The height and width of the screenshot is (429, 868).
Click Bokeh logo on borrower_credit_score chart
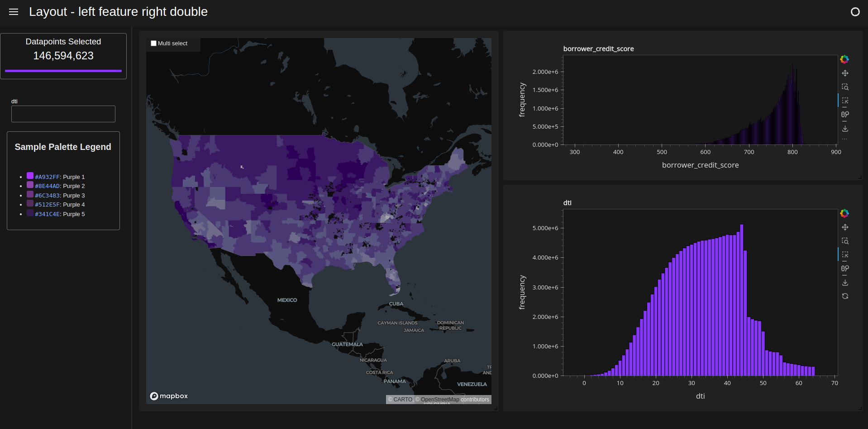(x=844, y=59)
